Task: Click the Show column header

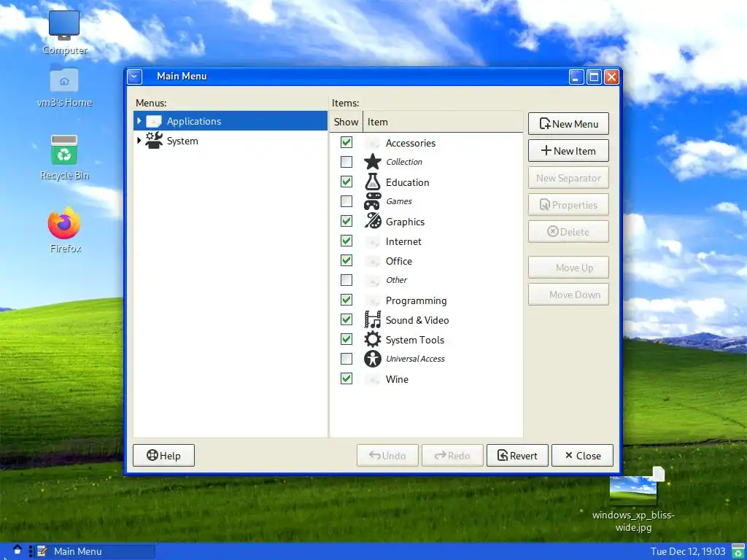Action: (346, 122)
